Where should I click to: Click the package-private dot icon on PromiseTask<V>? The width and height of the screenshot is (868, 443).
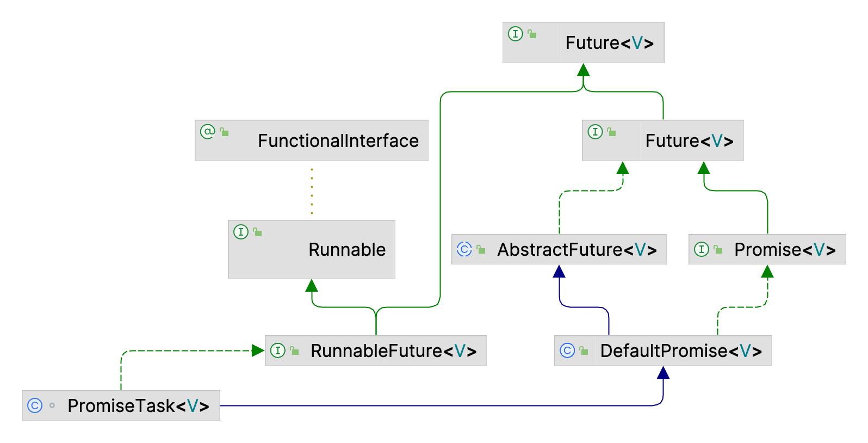point(52,405)
